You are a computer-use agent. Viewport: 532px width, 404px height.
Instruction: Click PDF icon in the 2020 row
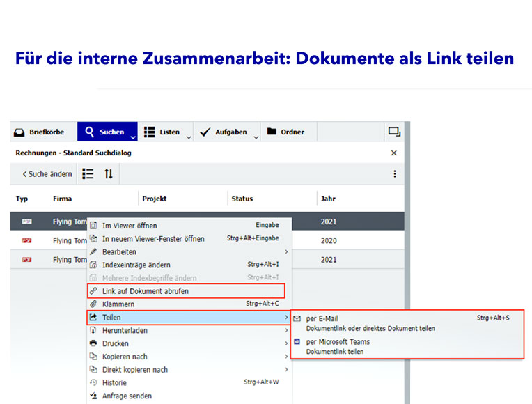[26, 240]
